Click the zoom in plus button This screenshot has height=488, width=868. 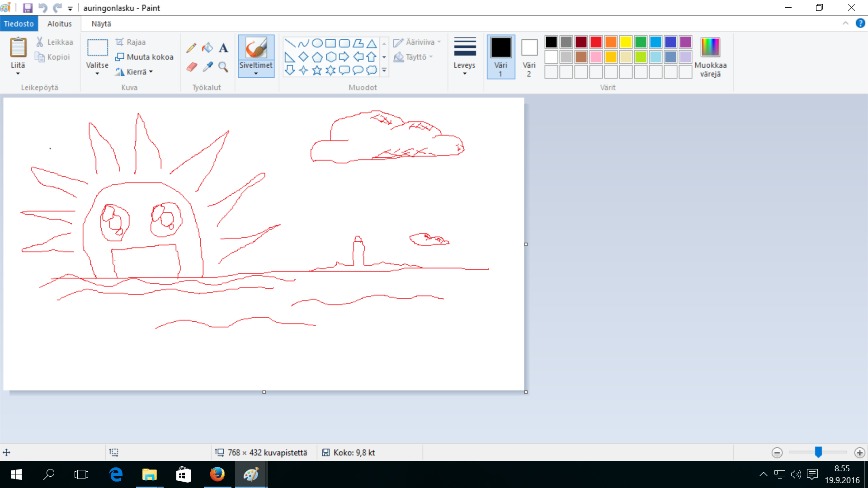tap(859, 452)
